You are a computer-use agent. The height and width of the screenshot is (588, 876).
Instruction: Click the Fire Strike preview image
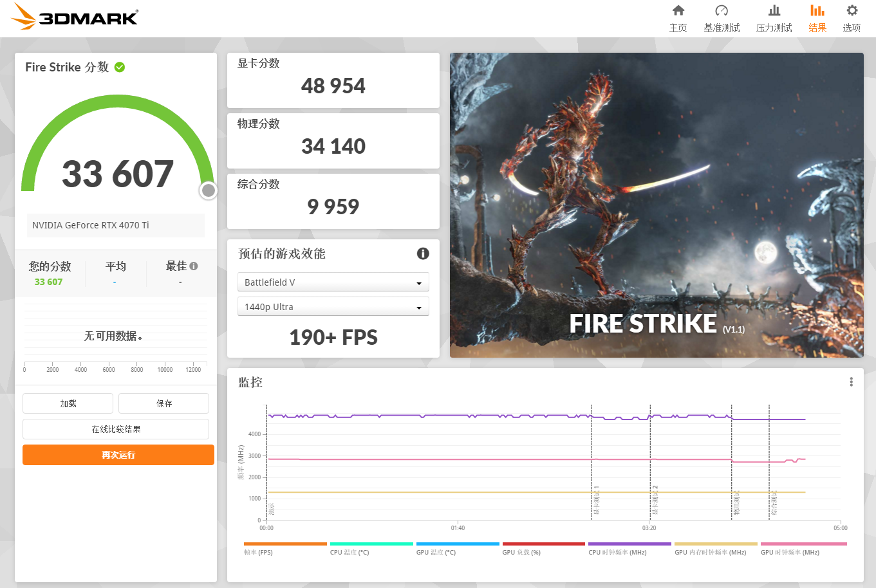click(x=657, y=205)
